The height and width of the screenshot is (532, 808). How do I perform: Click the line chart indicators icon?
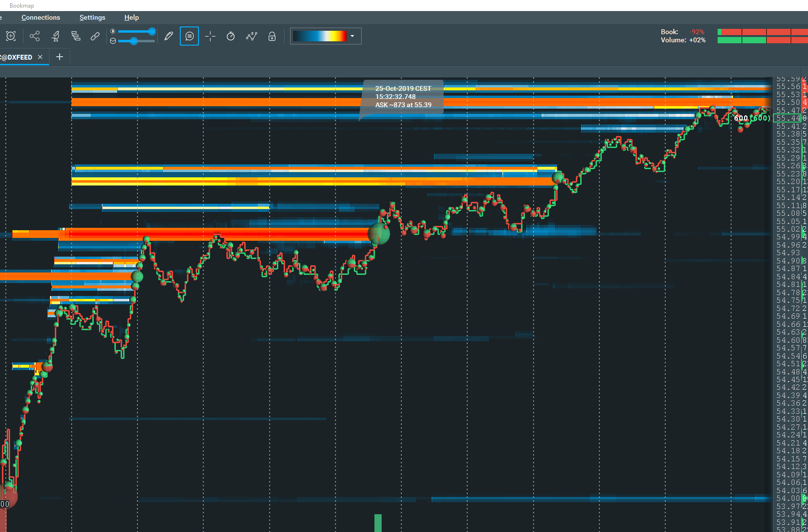[x=251, y=36]
